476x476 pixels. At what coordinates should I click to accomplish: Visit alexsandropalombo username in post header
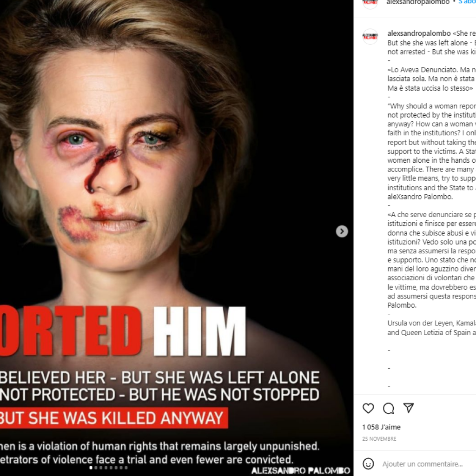(418, 2)
